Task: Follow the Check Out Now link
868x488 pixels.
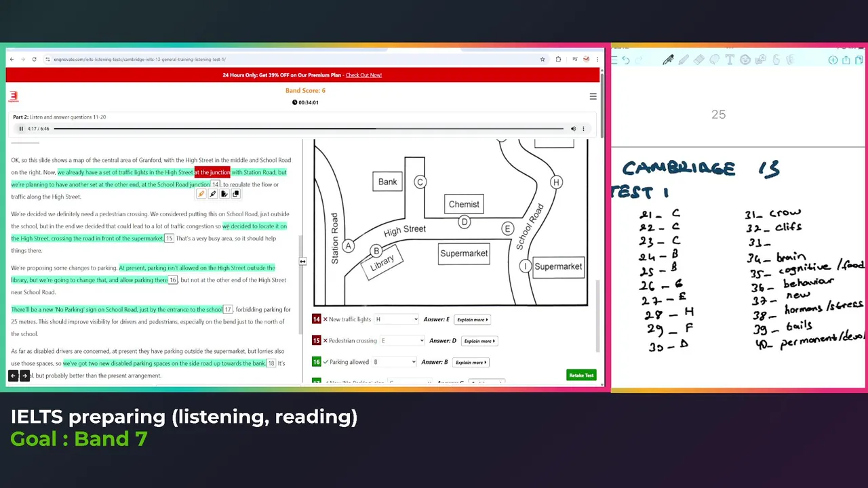Action: pyautogui.click(x=363, y=75)
